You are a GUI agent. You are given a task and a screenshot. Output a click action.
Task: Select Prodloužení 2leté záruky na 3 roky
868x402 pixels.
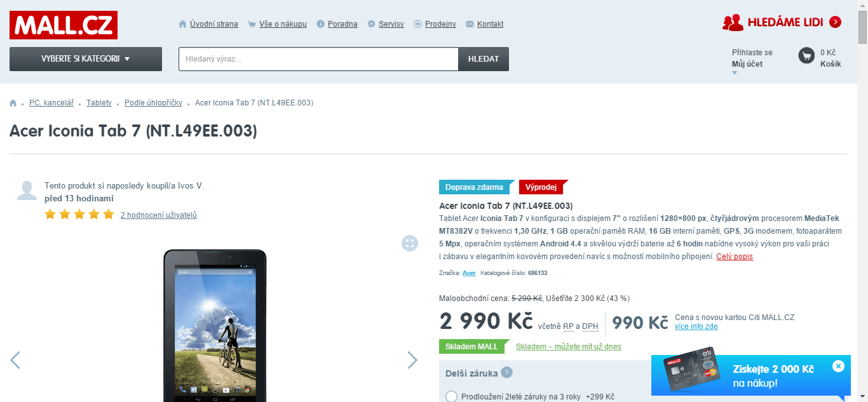(x=452, y=397)
